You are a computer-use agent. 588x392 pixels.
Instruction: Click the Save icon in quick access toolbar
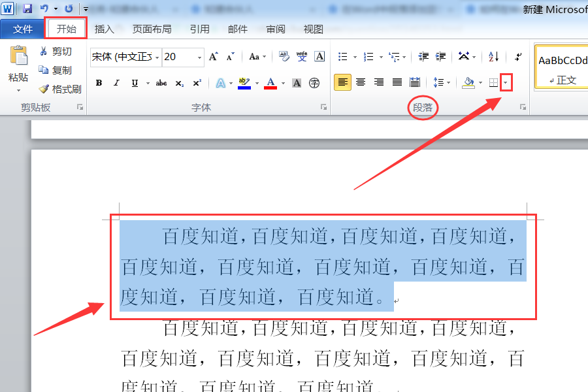27,8
